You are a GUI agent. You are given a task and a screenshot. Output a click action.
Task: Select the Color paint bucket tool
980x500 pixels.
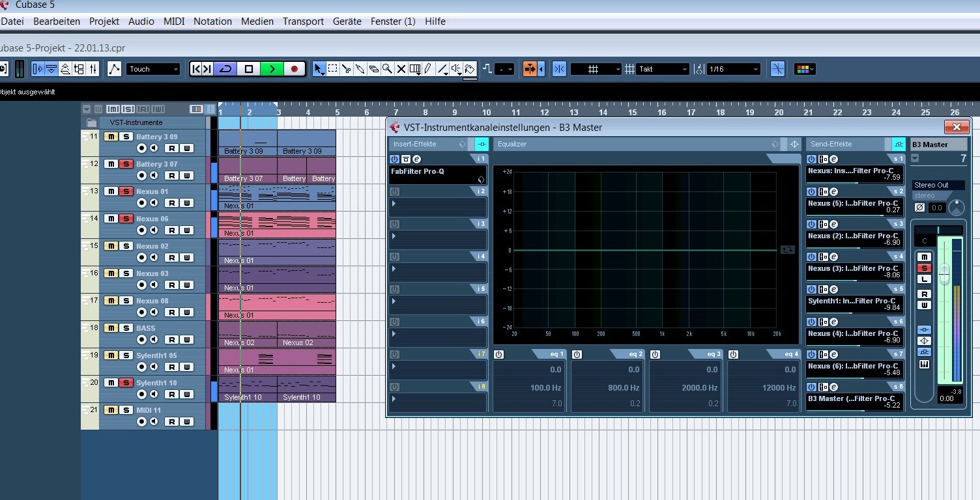coord(470,69)
